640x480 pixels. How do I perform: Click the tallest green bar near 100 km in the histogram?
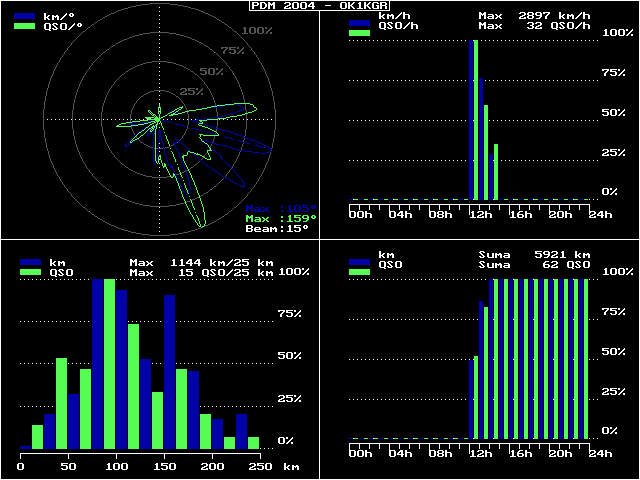[109, 364]
